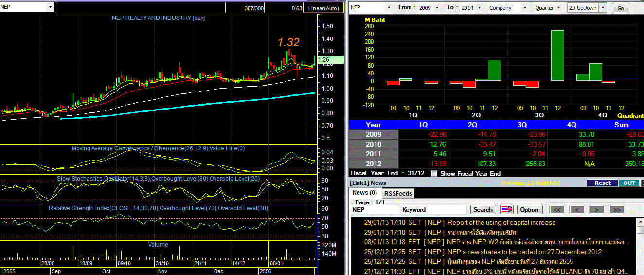644x275 pixels.
Task: Open the To year 2014 dropdown
Action: pos(479,8)
